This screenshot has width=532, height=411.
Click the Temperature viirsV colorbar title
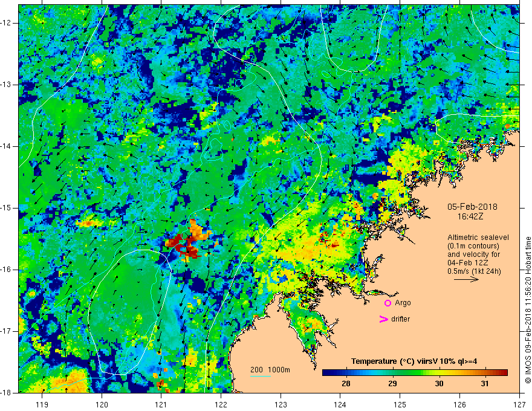(414, 361)
